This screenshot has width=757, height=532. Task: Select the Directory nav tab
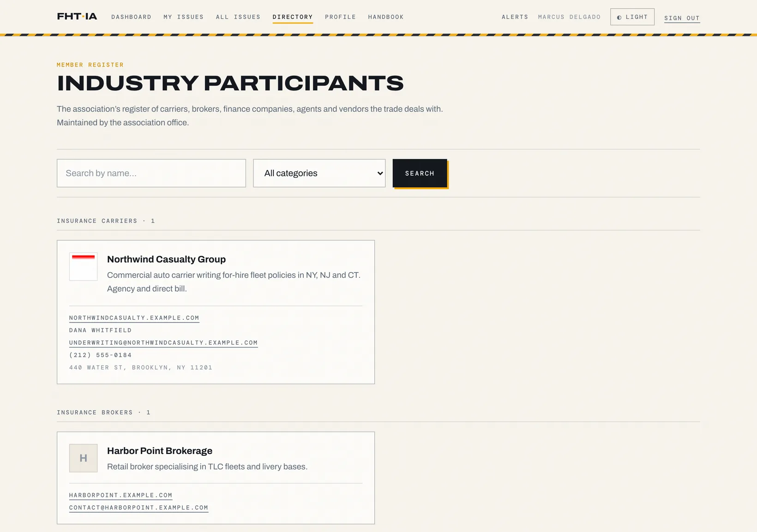293,17
